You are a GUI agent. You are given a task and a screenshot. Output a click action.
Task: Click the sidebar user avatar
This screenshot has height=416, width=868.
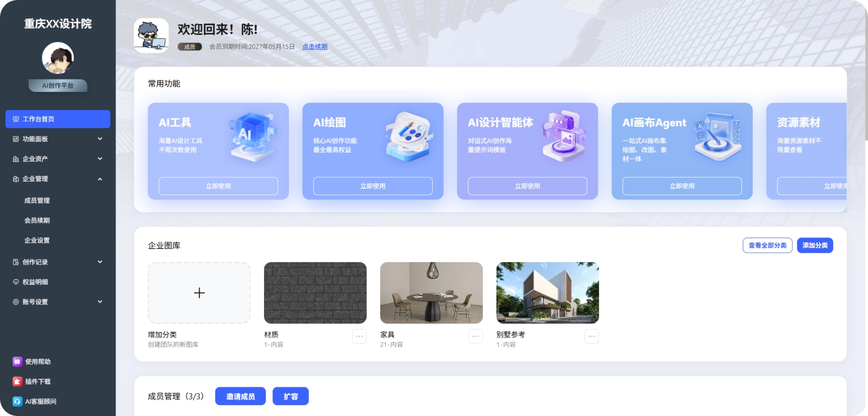click(58, 58)
